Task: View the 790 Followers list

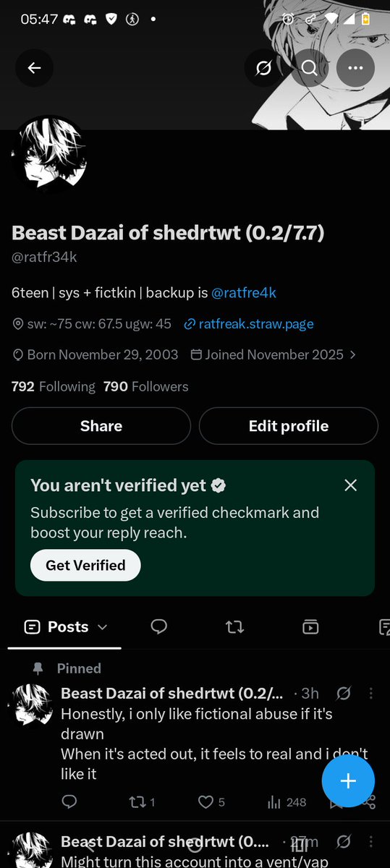Action: 145,387
